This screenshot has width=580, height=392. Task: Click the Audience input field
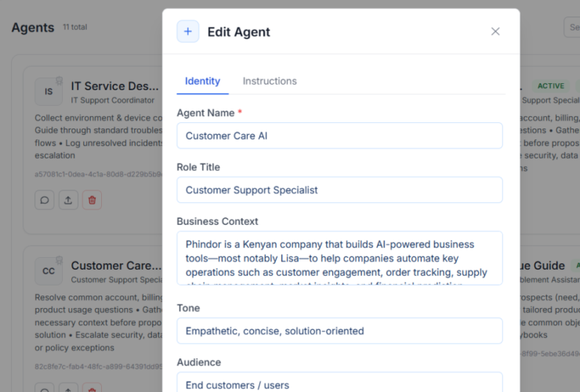pos(339,382)
